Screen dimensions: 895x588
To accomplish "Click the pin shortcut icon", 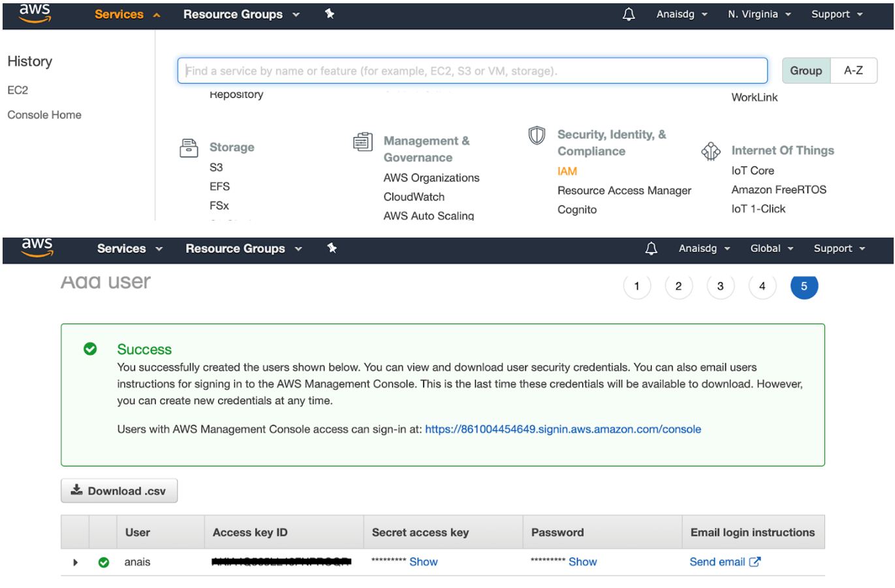I will coord(330,13).
